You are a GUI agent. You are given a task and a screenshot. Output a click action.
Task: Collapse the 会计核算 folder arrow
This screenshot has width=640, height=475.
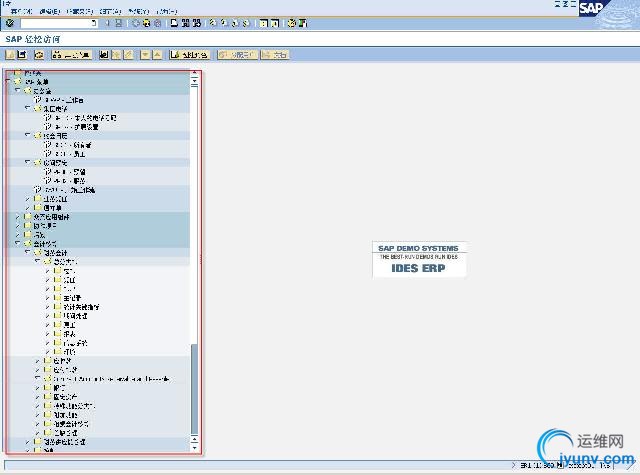18,244
